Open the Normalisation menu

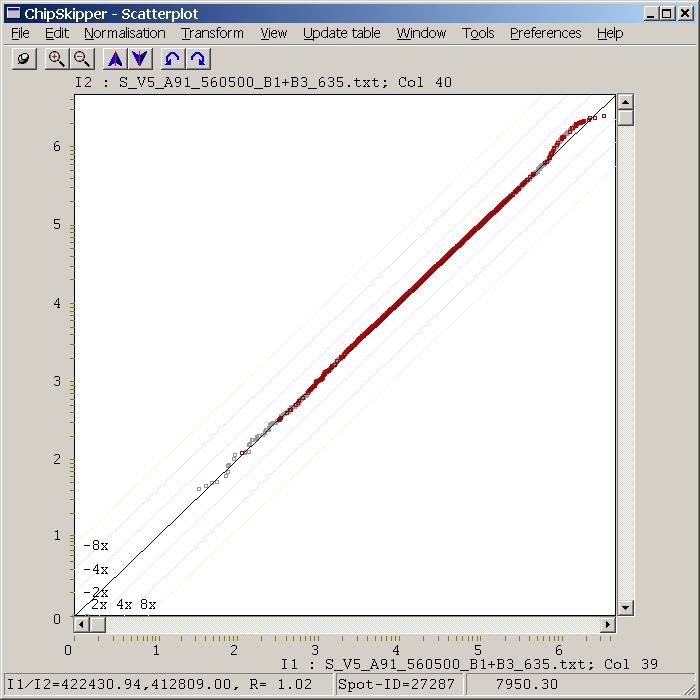tap(124, 33)
